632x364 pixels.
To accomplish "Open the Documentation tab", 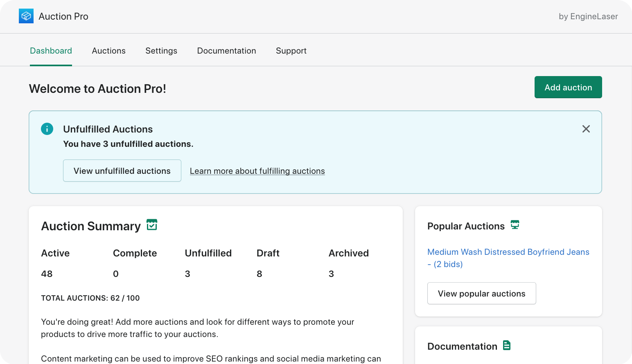I will tap(227, 51).
